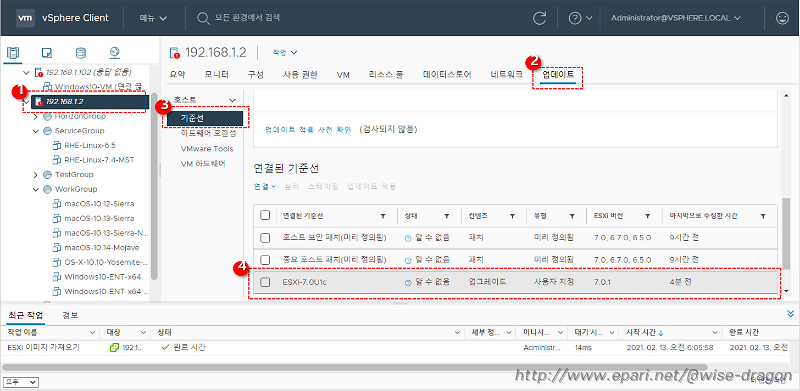Open the 메뉴 dropdown in header
Screen dimensions: 800x391
click(x=154, y=18)
